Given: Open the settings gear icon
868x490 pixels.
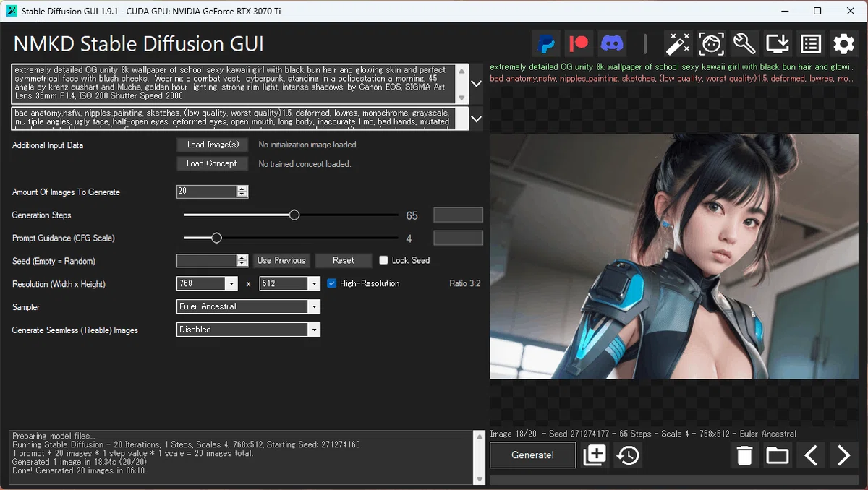Looking at the screenshot, I should pyautogui.click(x=844, y=44).
